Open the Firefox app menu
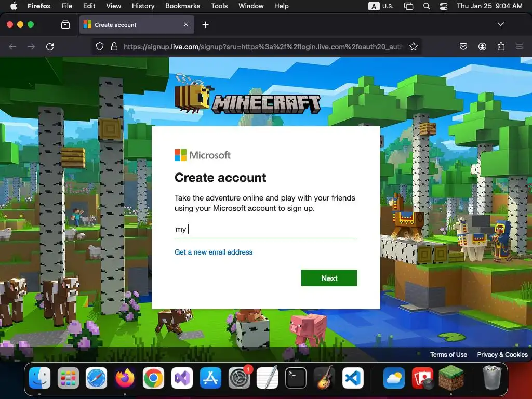 pos(39,6)
